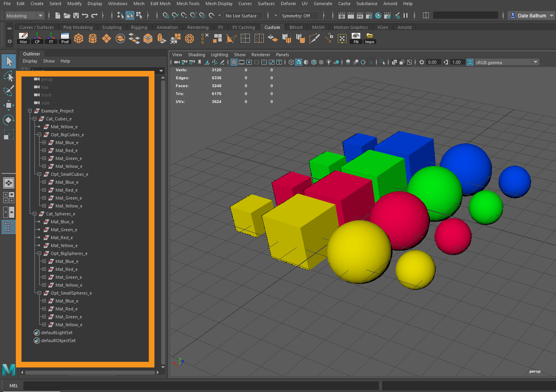Click the Impo folder shelf button
The image size is (556, 392).
click(x=369, y=38)
